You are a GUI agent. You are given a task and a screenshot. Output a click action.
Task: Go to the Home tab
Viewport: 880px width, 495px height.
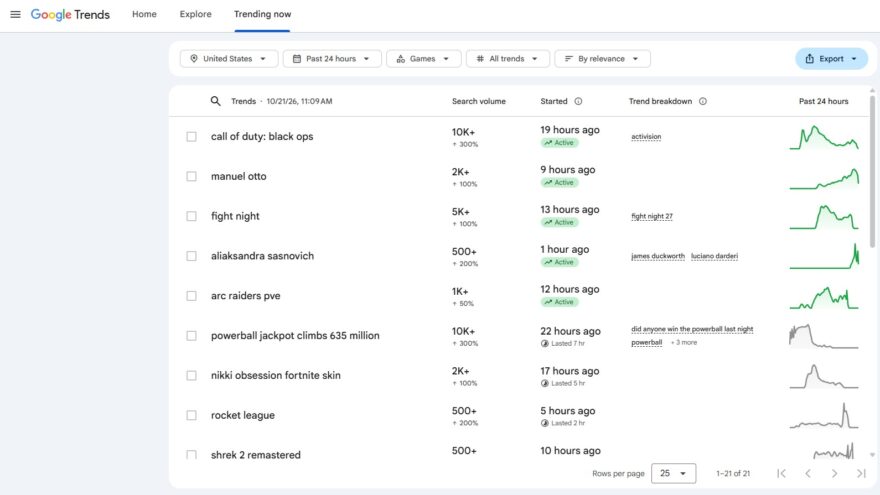coord(144,14)
